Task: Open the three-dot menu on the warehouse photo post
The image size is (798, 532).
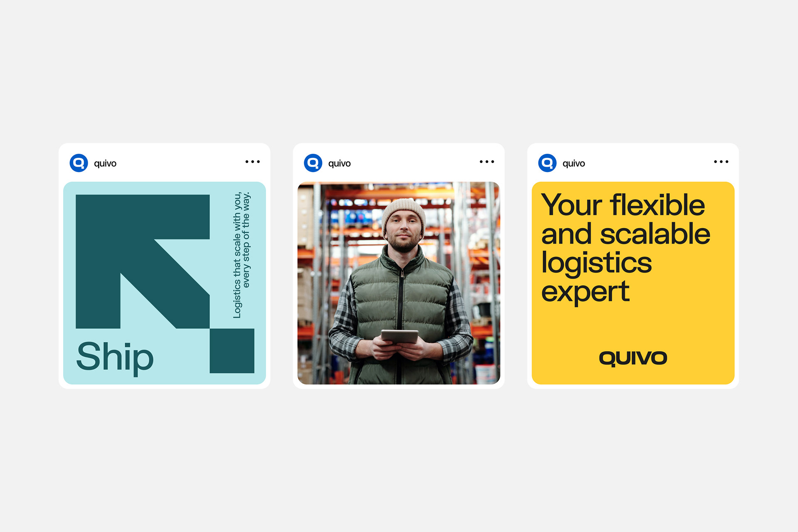Action: pos(487,162)
